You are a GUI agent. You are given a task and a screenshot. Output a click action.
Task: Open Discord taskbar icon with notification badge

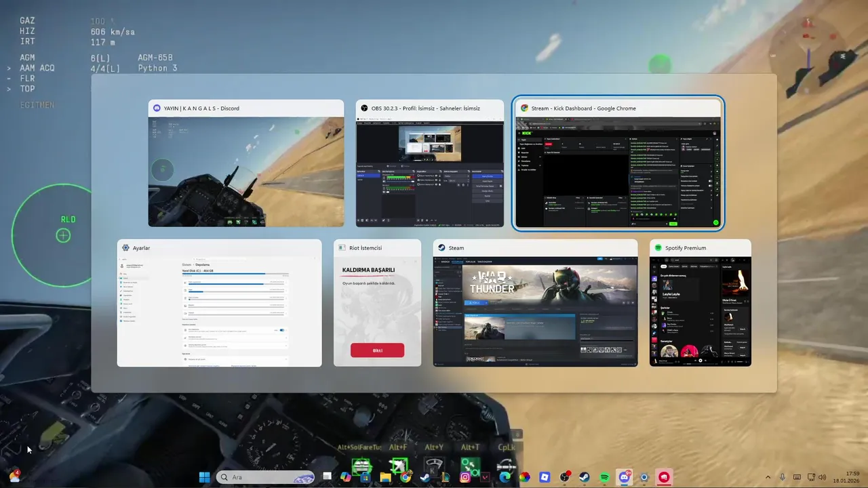624,477
